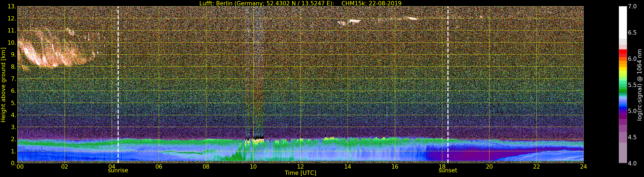The image size is (644, 177).
Task: Click time axis tick "24"
Action: click(583, 167)
